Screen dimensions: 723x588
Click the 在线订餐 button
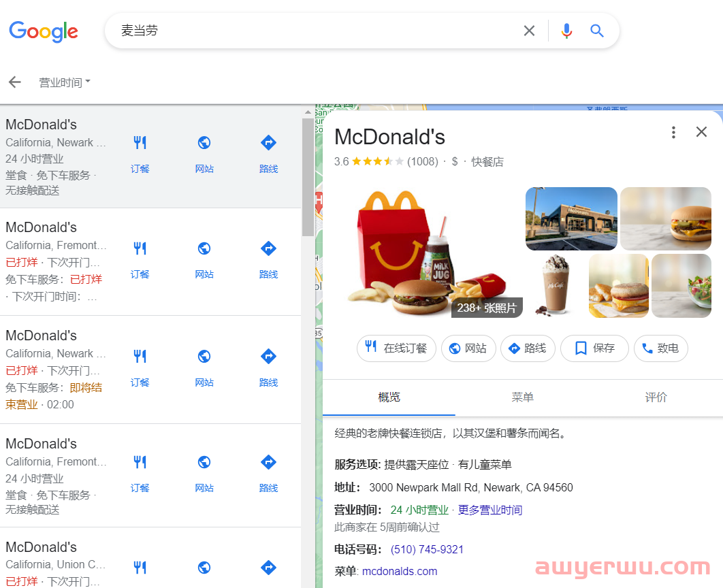point(396,348)
